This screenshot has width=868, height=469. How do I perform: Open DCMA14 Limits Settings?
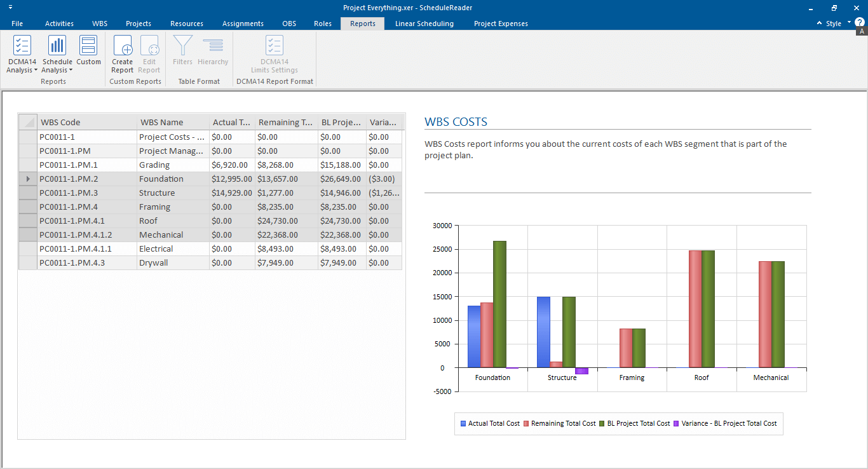click(x=275, y=54)
